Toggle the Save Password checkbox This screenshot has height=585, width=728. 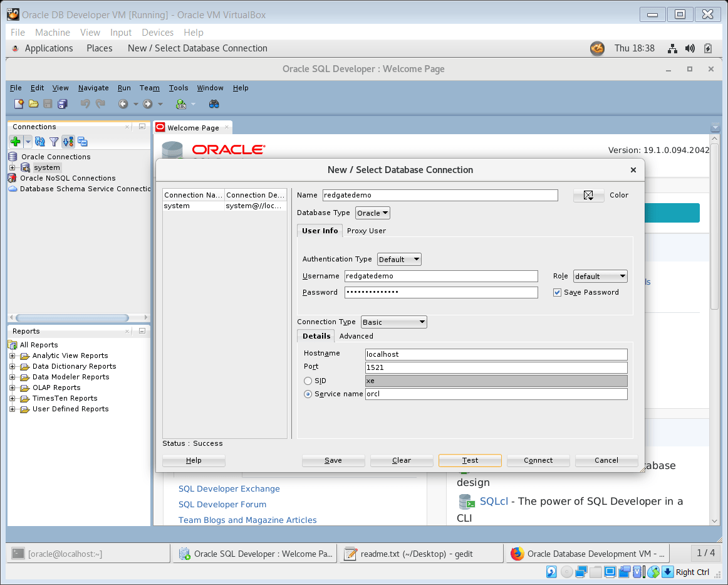point(557,292)
